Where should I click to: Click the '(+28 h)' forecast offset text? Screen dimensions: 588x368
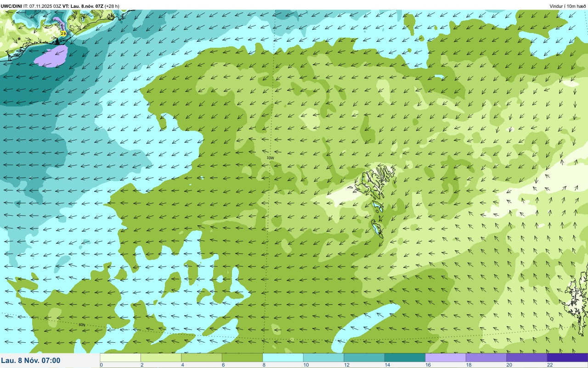pos(112,6)
